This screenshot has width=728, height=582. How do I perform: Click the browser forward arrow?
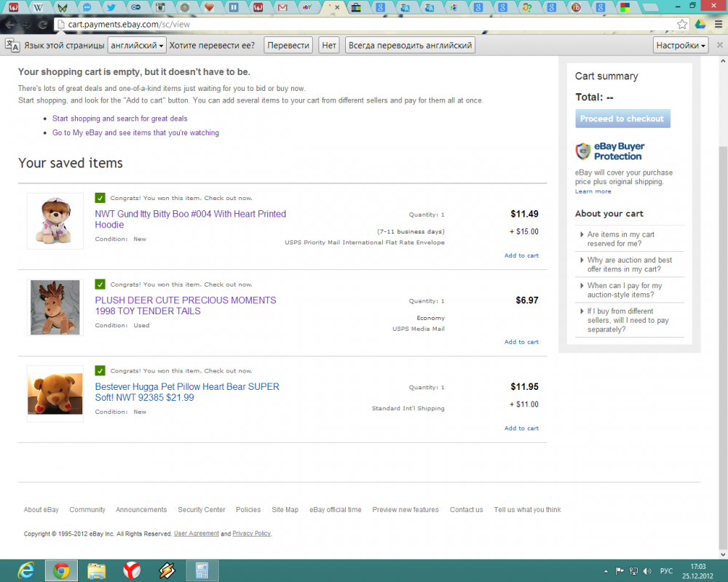tap(26, 25)
